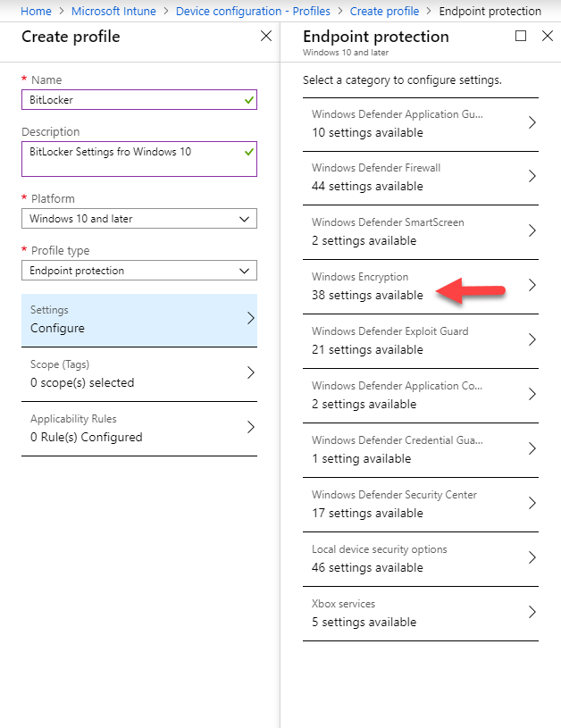Click the Description text box
The image size is (561, 728).
tap(138, 159)
